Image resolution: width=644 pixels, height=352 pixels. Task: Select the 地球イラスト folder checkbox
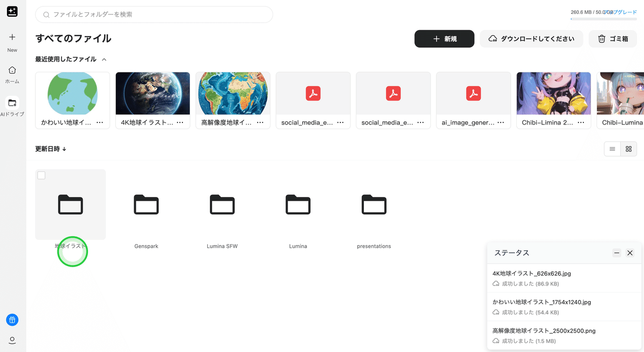coord(41,175)
